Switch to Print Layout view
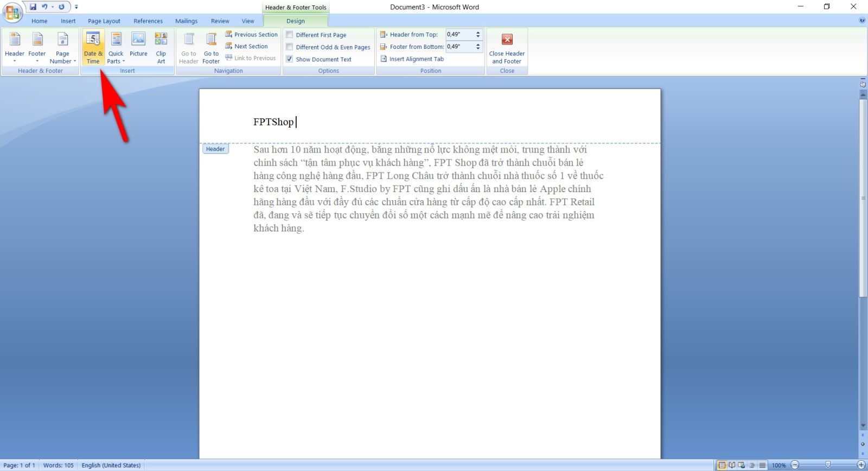Viewport: 868px width, 471px height. coord(722,465)
